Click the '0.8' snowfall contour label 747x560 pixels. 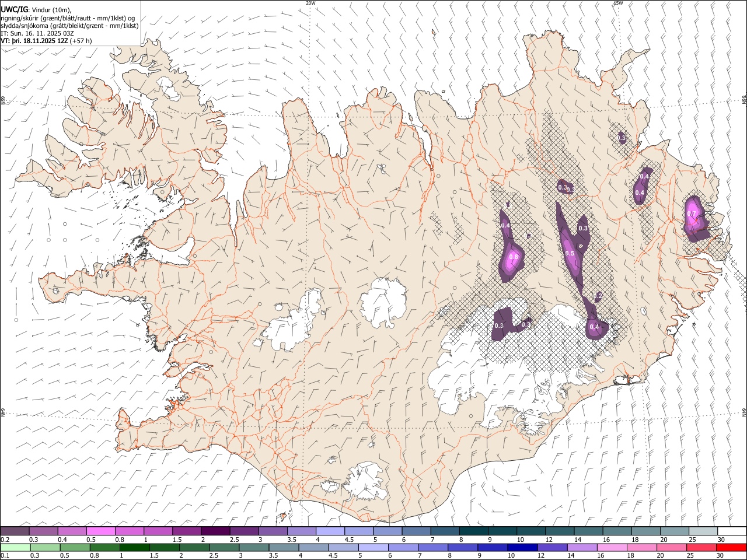click(x=514, y=257)
